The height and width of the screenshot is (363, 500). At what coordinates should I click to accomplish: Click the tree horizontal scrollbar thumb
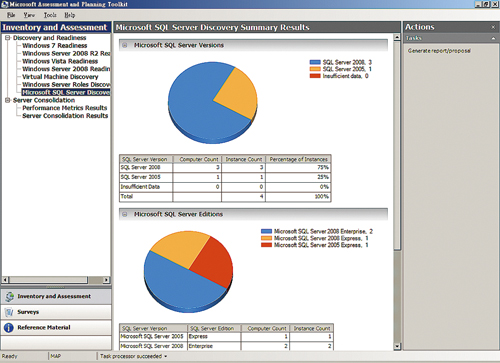pos(48,280)
